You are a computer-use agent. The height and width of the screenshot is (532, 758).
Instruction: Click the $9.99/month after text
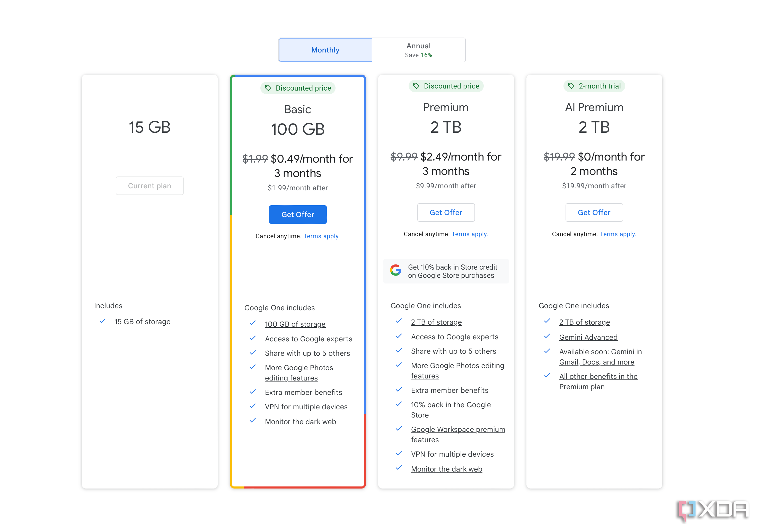pyautogui.click(x=446, y=186)
